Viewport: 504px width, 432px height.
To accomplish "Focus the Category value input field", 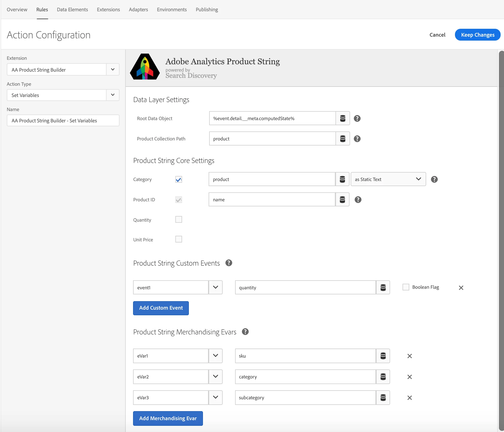I will click(x=272, y=179).
